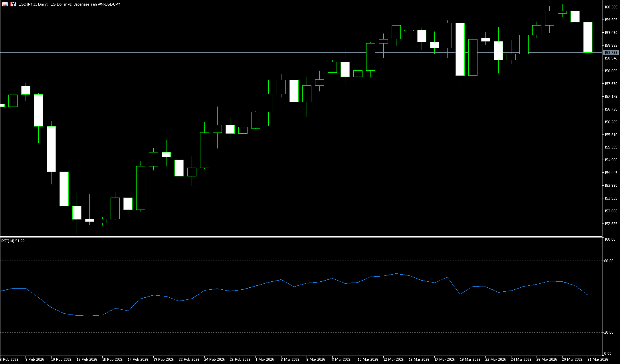The width and height of the screenshot is (620, 364).
Task: Click the 152.625 price scale label
Action: coord(611,224)
